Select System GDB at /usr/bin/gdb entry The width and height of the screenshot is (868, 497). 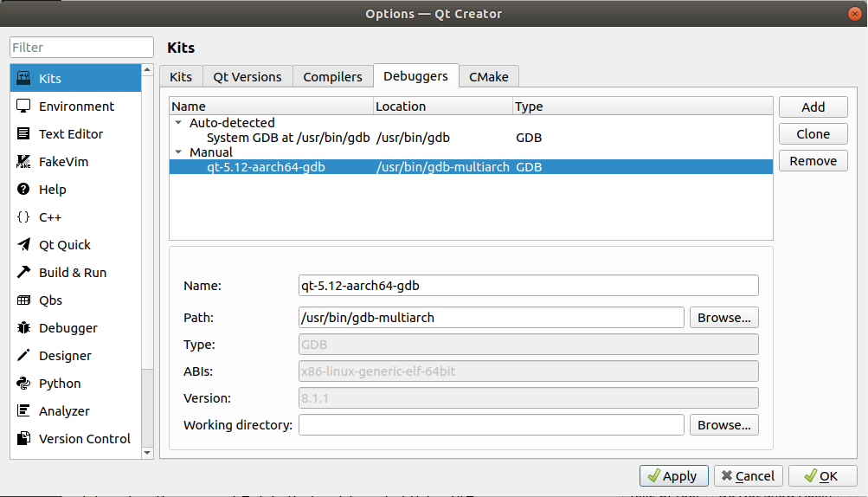point(288,138)
